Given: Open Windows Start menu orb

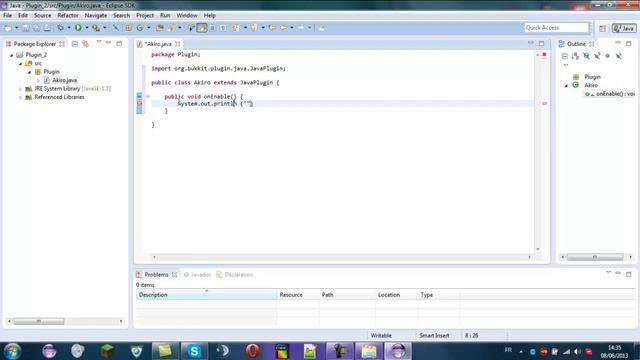Looking at the screenshot, I should [13, 351].
